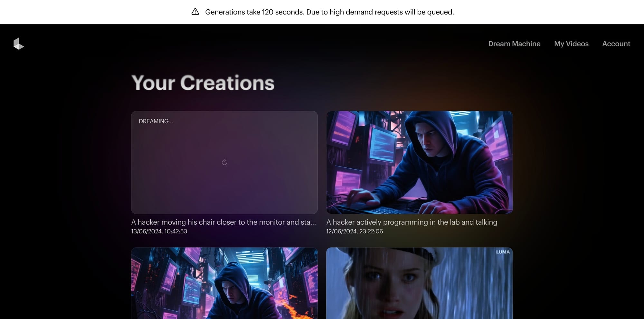This screenshot has width=644, height=319.
Task: Click the 'DREAMING...' status label
Action: pyautogui.click(x=156, y=121)
